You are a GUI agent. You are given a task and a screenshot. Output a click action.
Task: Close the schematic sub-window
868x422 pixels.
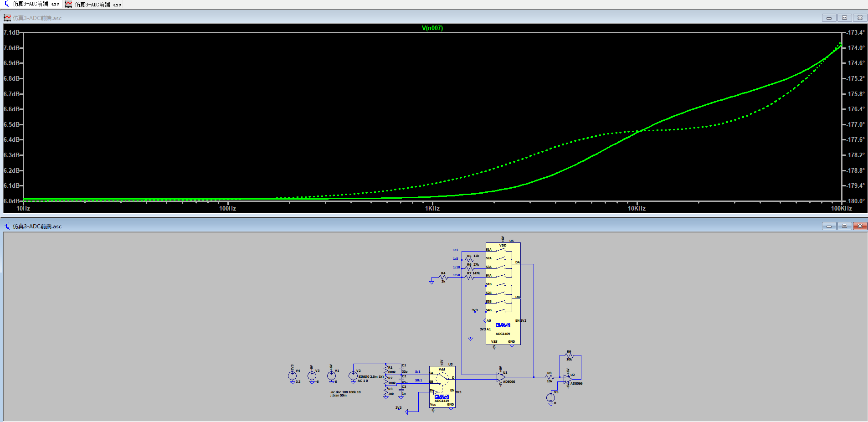pyautogui.click(x=860, y=226)
